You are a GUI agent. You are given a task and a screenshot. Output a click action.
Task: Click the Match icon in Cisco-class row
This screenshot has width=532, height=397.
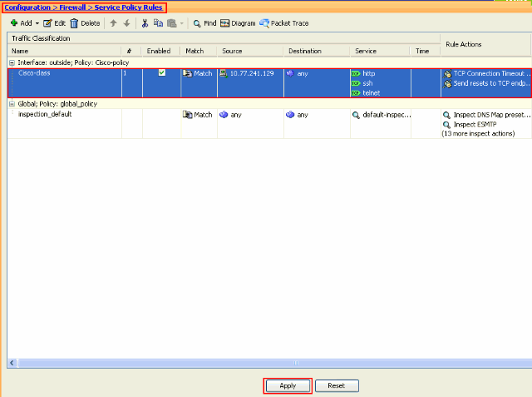tap(187, 73)
